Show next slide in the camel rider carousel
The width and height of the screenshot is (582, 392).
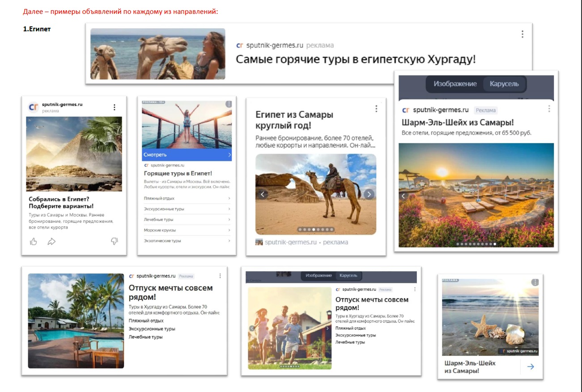pyautogui.click(x=369, y=194)
